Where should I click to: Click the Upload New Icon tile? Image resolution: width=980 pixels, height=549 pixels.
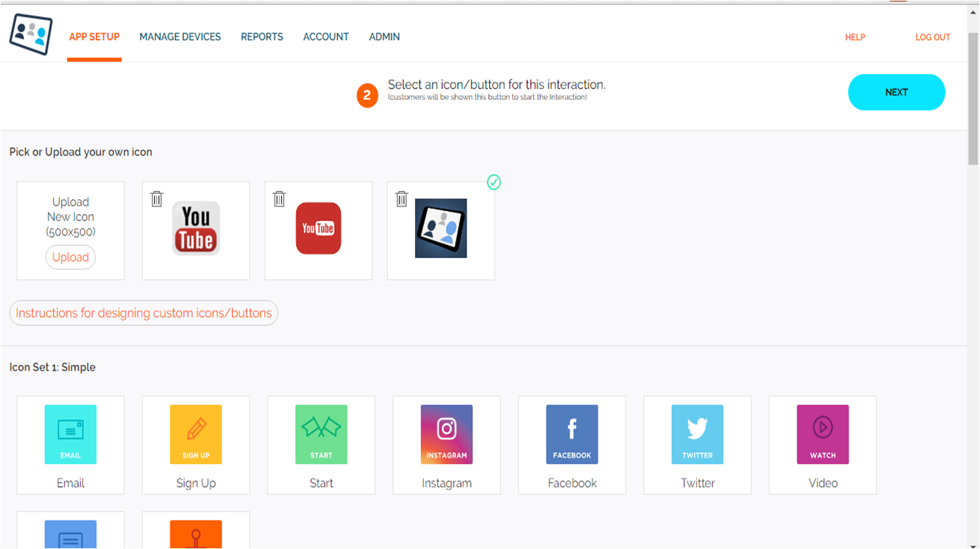pyautogui.click(x=71, y=231)
